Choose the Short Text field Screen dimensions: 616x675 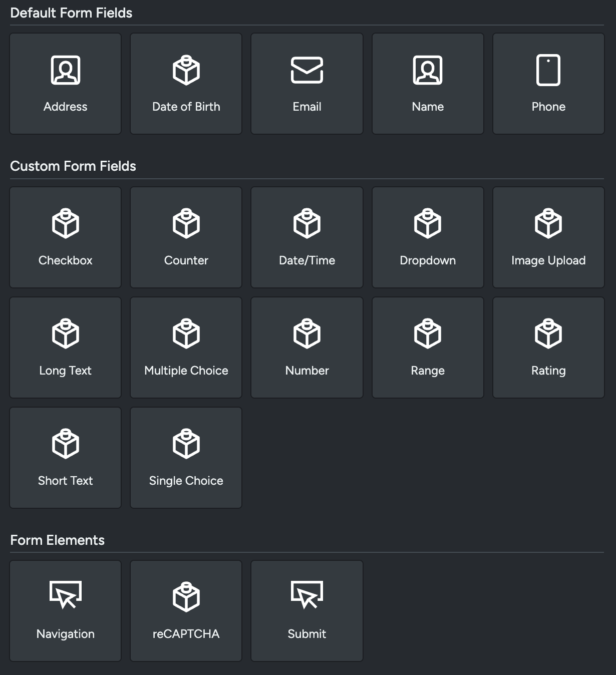click(66, 458)
